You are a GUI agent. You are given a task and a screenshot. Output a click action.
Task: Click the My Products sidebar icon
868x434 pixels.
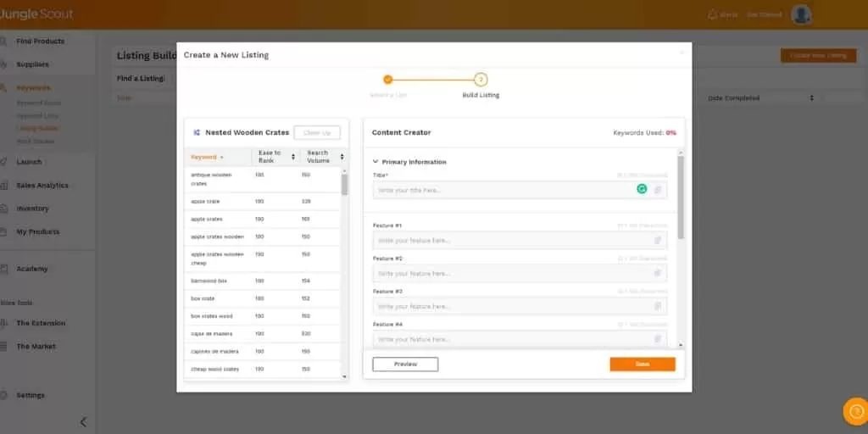click(3, 232)
